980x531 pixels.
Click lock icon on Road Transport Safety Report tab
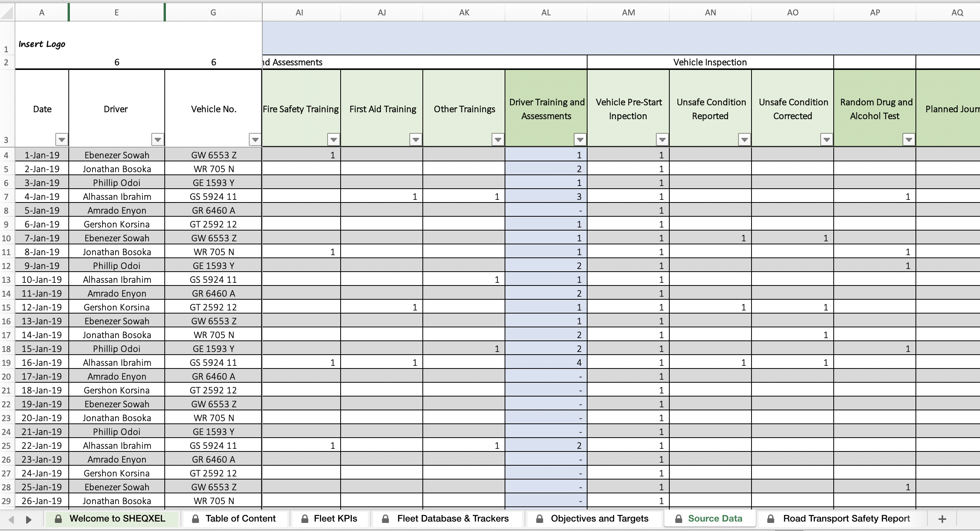771,519
